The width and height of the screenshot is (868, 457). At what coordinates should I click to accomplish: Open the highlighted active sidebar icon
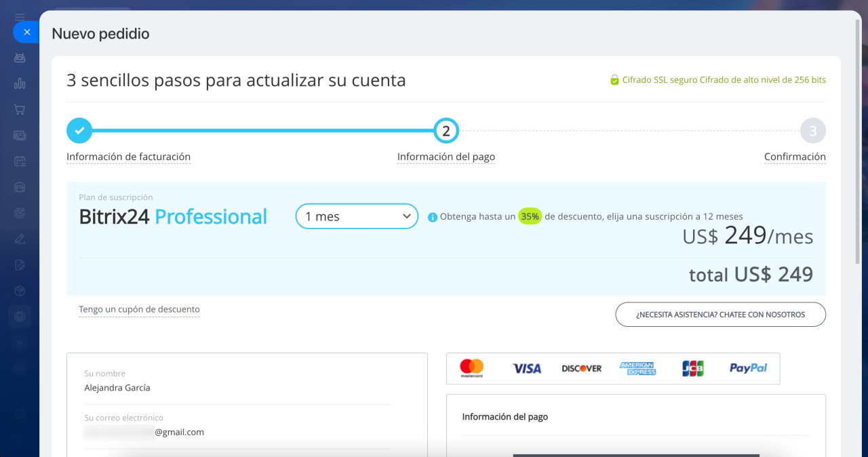tap(20, 317)
